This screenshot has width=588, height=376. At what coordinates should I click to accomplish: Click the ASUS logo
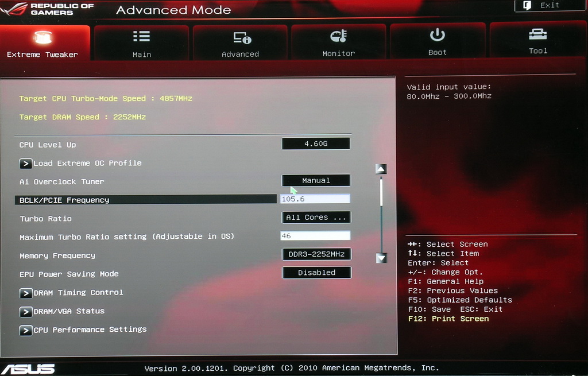(28, 369)
